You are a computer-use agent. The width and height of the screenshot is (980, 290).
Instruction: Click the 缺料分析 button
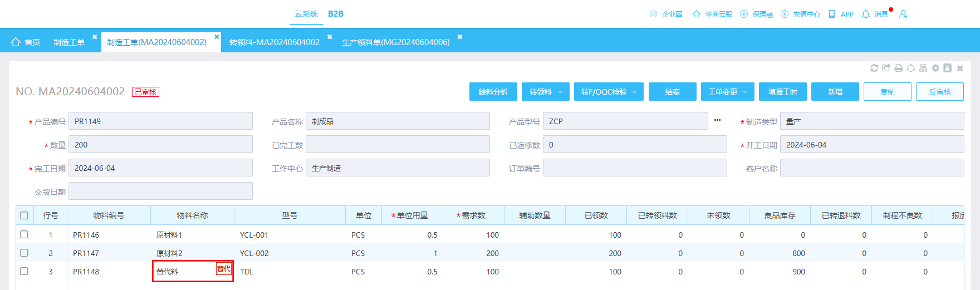(x=493, y=92)
